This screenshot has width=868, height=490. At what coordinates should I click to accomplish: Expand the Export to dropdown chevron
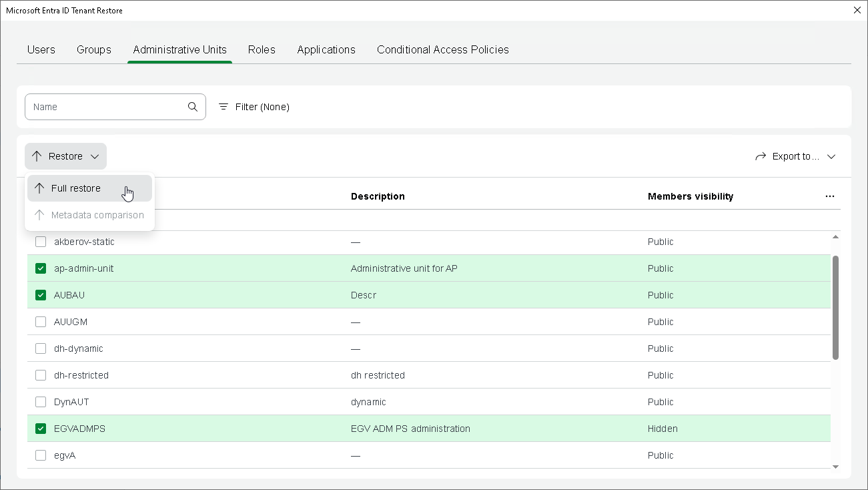tap(831, 156)
